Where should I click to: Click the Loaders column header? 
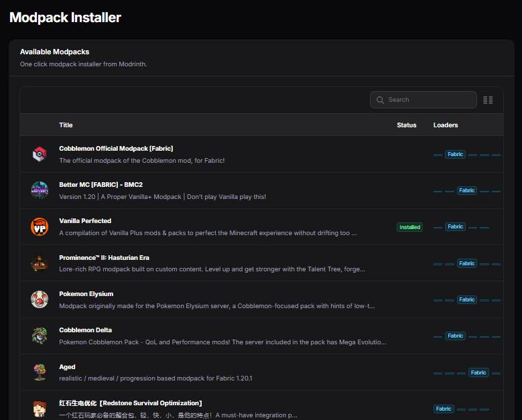point(446,125)
